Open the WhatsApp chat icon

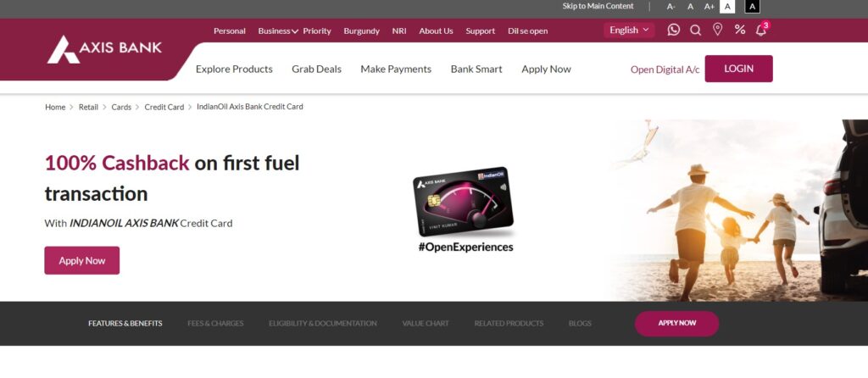(673, 30)
